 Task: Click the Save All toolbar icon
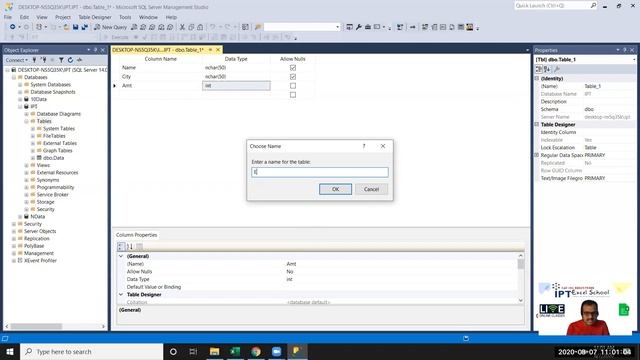pyautogui.click(x=84, y=27)
